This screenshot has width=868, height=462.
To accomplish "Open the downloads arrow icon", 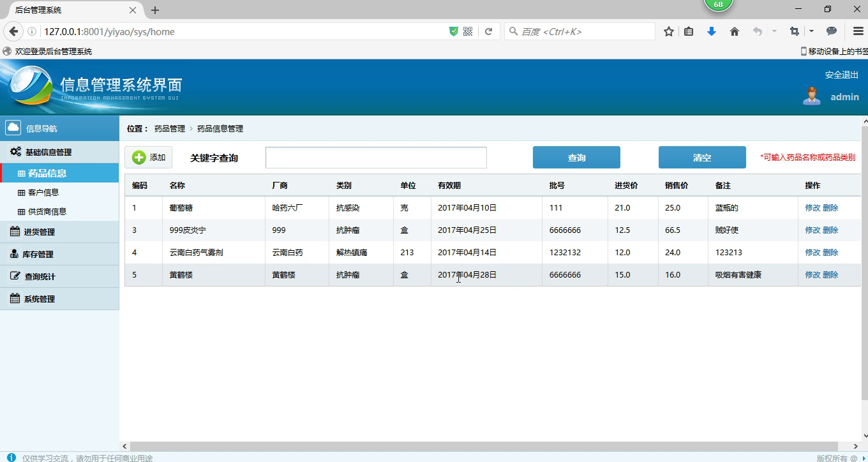I will point(712,31).
